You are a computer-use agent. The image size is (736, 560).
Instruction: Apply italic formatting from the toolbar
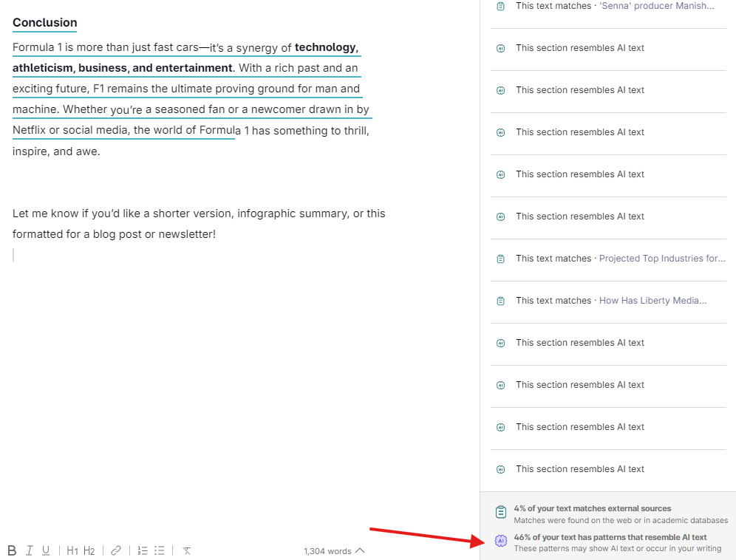click(x=29, y=550)
